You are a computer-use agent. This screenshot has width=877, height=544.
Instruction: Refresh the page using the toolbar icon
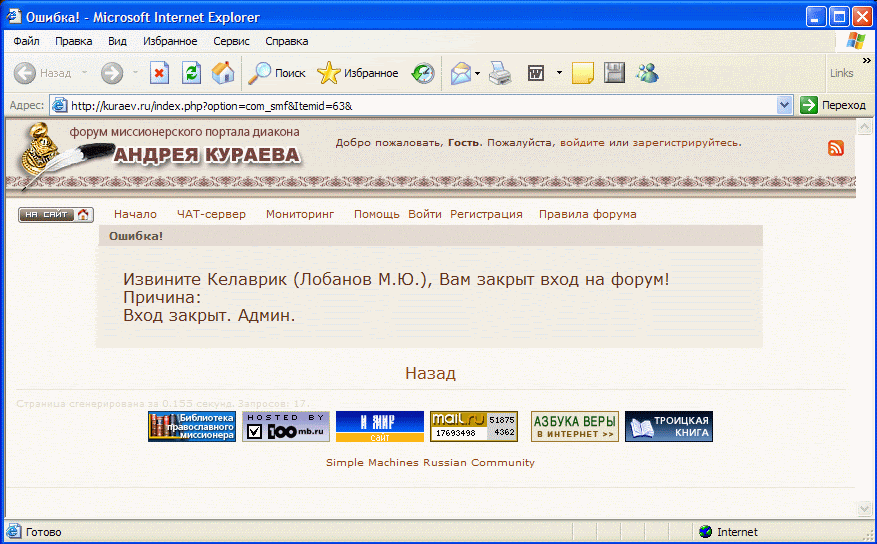click(191, 73)
